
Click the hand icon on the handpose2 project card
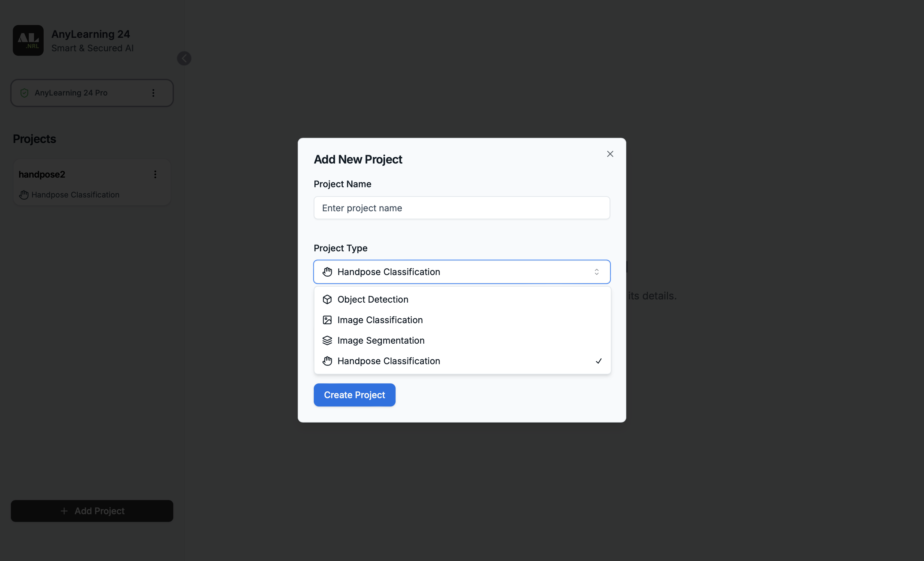click(x=24, y=195)
